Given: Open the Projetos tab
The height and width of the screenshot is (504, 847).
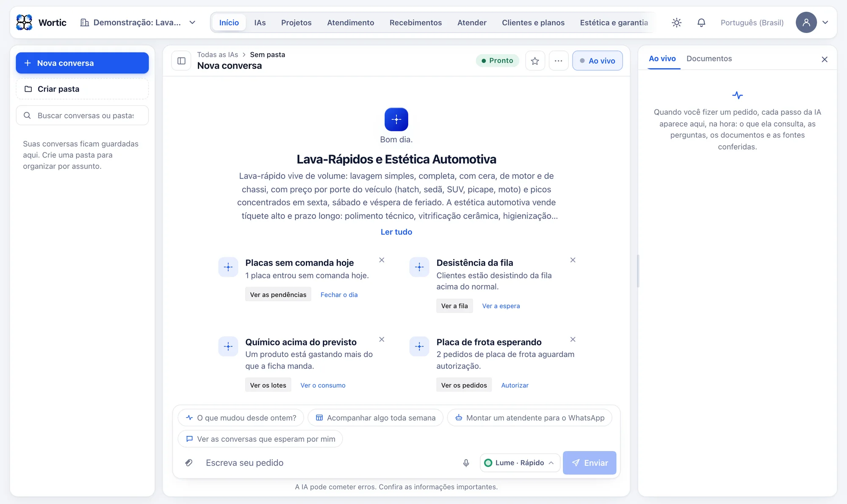Looking at the screenshot, I should [x=296, y=22].
